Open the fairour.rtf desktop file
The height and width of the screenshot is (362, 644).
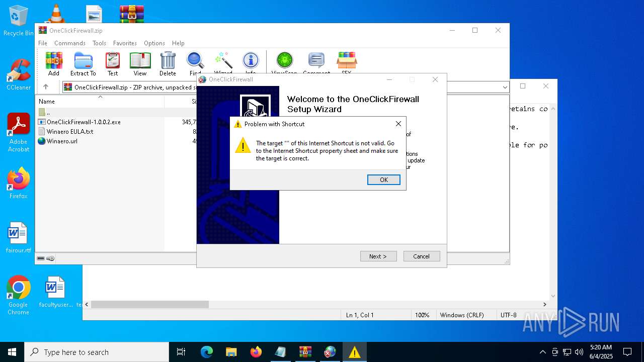point(19,238)
